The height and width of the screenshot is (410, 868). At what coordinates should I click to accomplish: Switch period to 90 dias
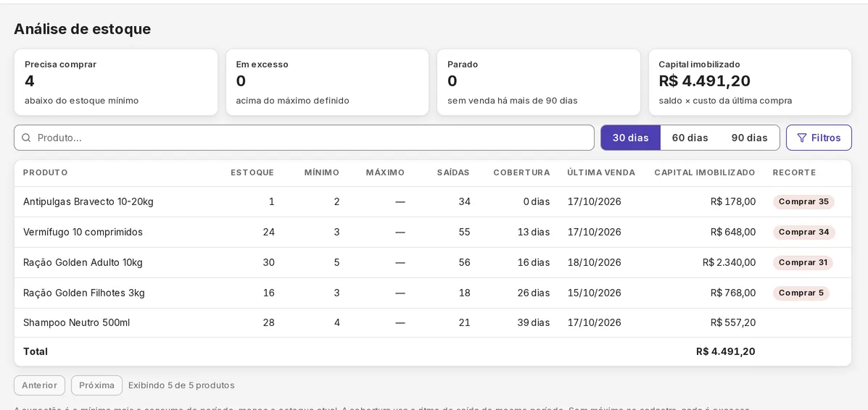tap(750, 138)
